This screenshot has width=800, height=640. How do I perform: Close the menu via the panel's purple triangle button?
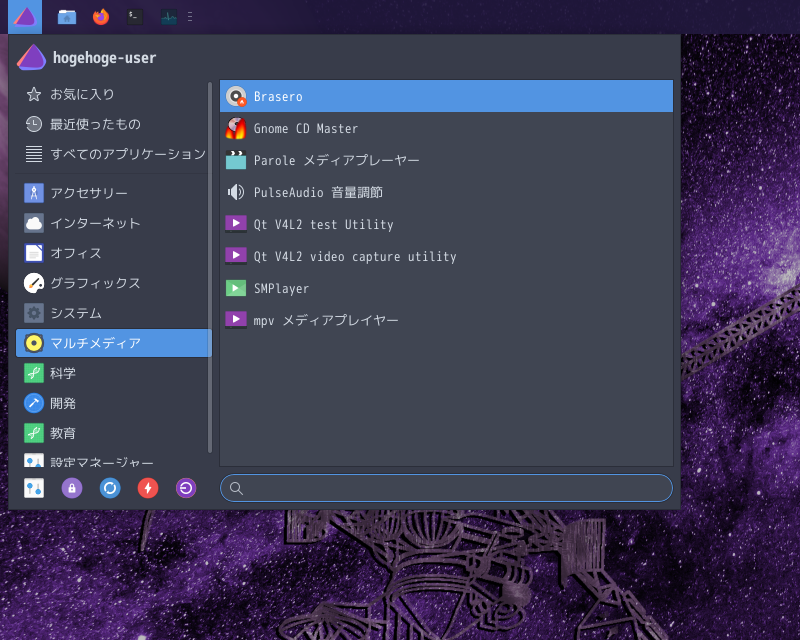(x=25, y=17)
